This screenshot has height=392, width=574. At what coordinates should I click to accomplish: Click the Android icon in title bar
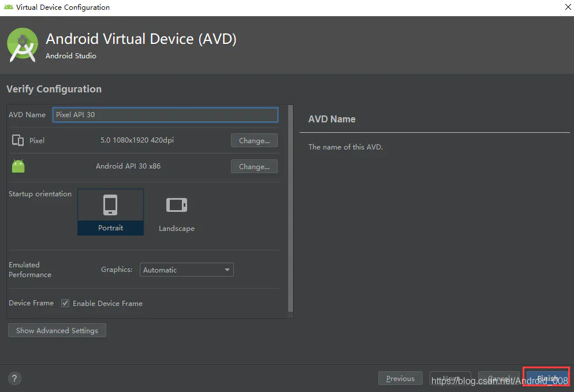coord(9,7)
